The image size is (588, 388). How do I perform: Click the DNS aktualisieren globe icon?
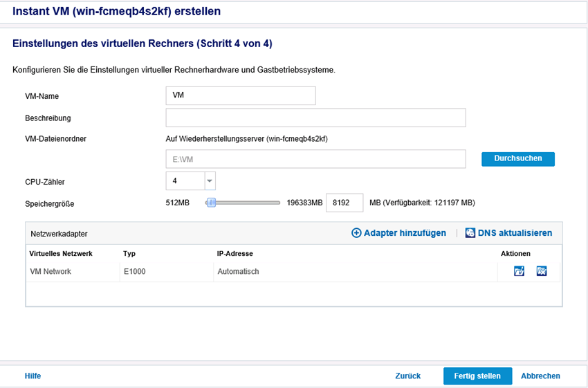(x=470, y=233)
